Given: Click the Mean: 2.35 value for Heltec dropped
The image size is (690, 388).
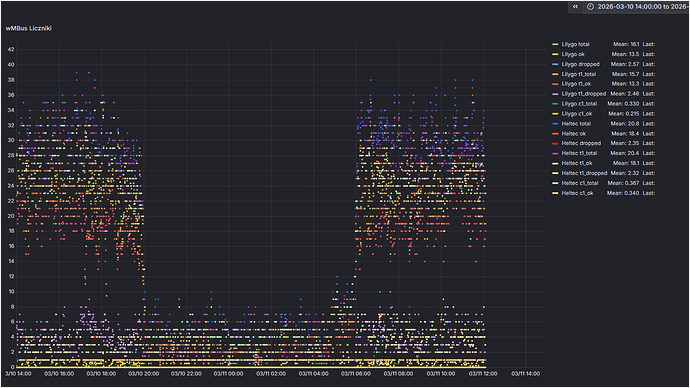Looking at the screenshot, I should (x=625, y=143).
